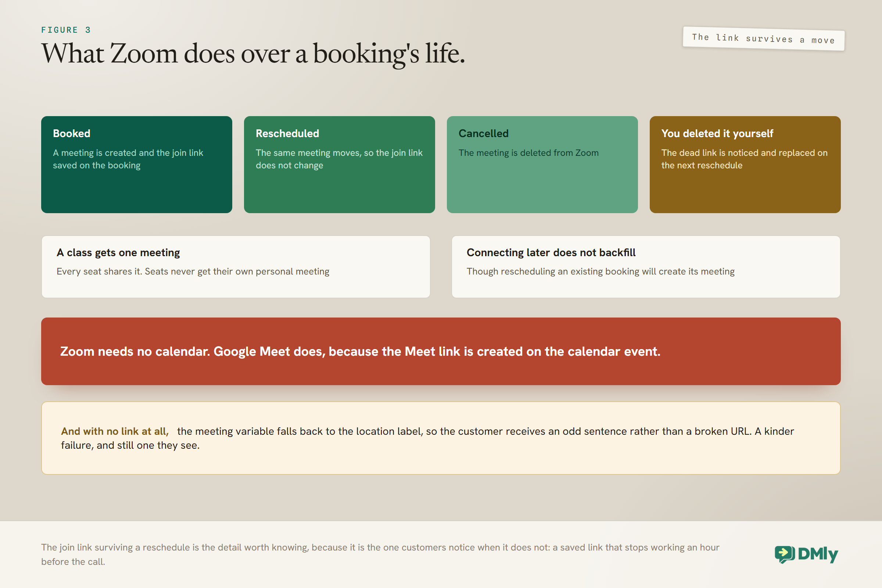Click the red 'Zoom needs no calendar' banner text
The image size is (882, 588).
point(360,351)
